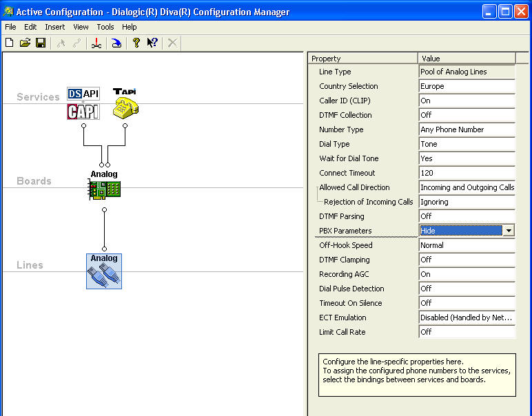The image size is (532, 416).
Task: Select the TAPI telephone service icon
Action: pyautogui.click(x=125, y=103)
